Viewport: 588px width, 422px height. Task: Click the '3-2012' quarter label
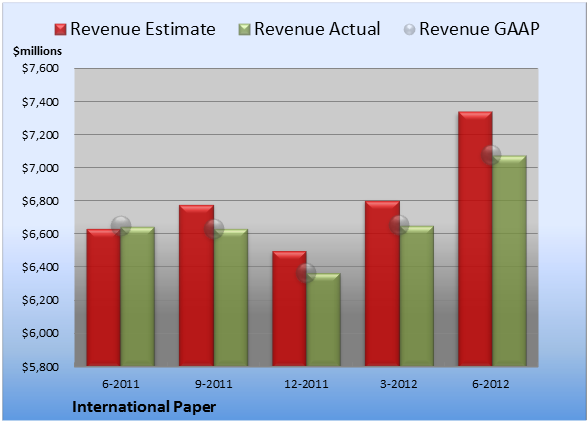[x=399, y=384]
